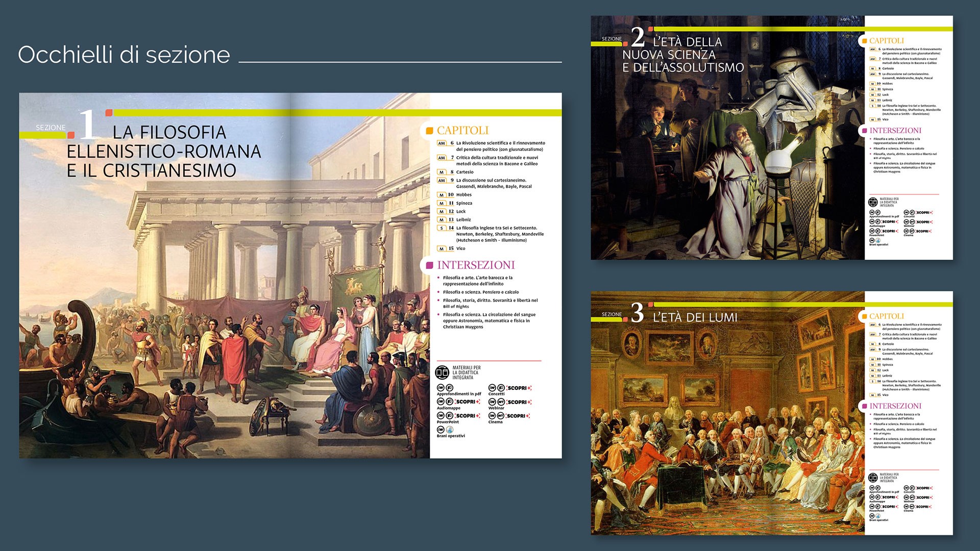Viewport: 980px width, 551px height.
Task: Select chapter 10 Hobbes in section 1 list
Action: pos(455,195)
